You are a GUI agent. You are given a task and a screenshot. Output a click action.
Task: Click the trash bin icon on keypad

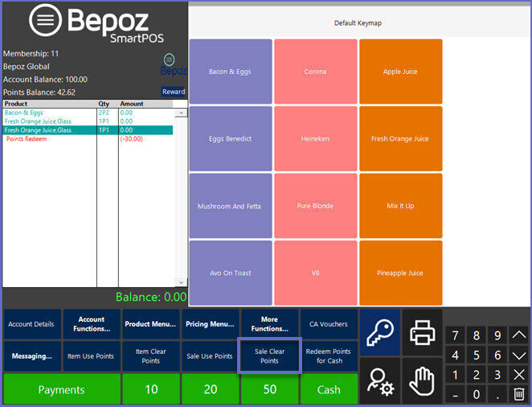point(519,394)
